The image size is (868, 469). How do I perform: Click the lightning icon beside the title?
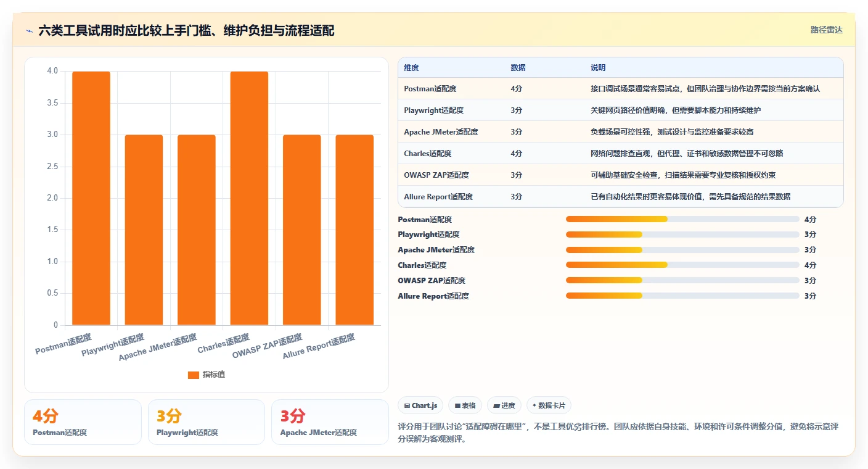point(30,30)
